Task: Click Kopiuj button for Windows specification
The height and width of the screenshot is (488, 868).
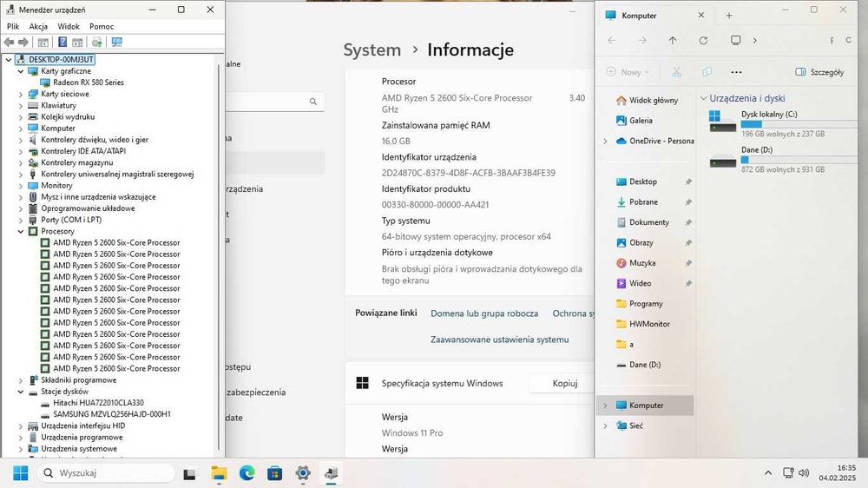Action: coord(562,383)
